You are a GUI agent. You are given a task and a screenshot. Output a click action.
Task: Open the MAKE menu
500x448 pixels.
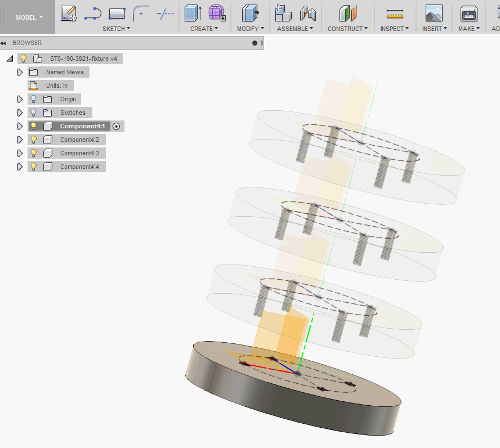[x=468, y=29]
